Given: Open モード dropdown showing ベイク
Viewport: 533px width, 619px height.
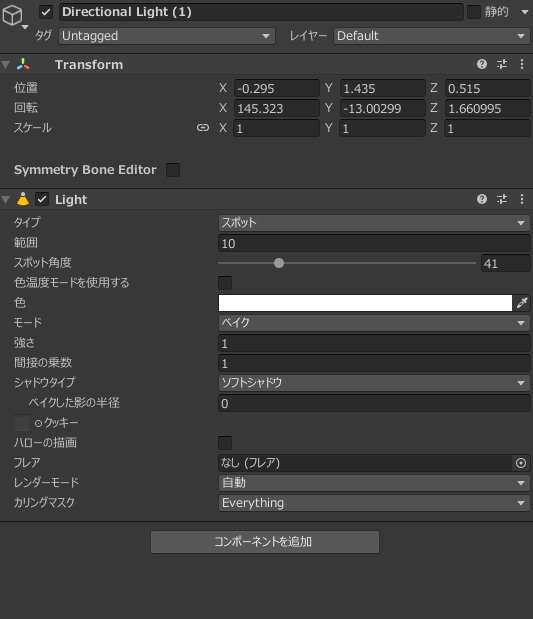Looking at the screenshot, I should pyautogui.click(x=374, y=323).
